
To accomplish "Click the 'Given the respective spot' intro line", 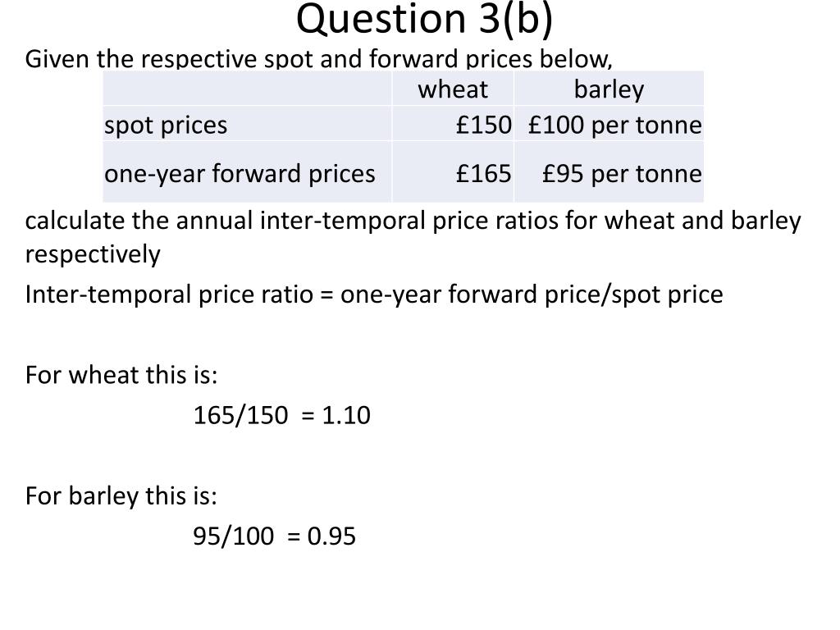I will click(318, 58).
